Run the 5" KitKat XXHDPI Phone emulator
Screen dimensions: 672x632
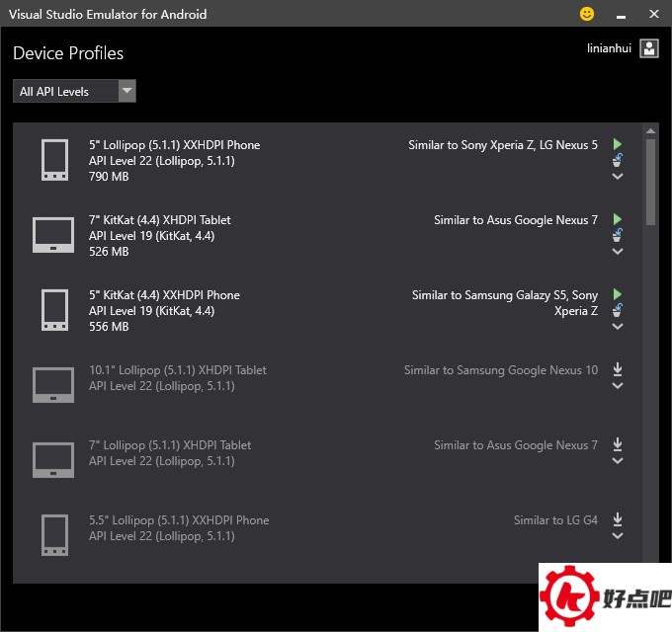point(618,294)
